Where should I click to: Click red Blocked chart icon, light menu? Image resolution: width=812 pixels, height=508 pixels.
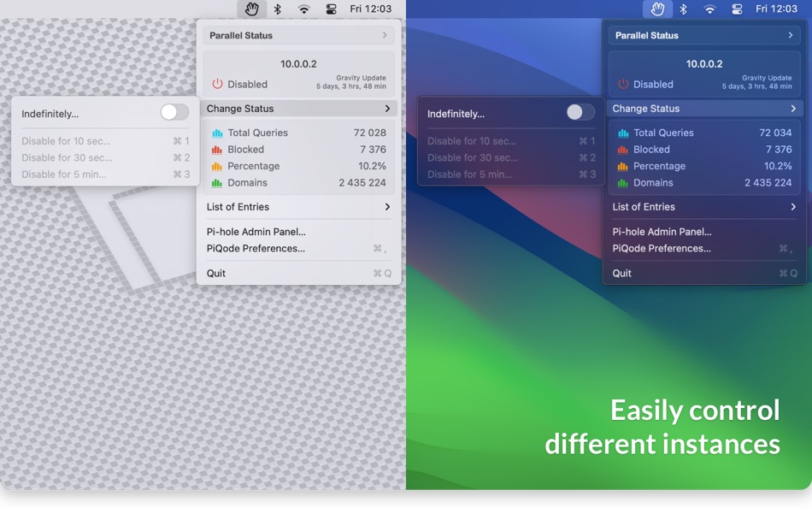[x=217, y=150]
